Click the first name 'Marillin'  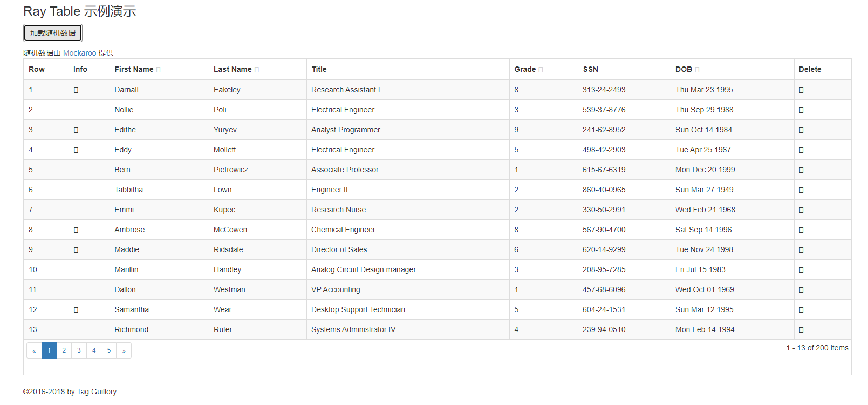[126, 269]
